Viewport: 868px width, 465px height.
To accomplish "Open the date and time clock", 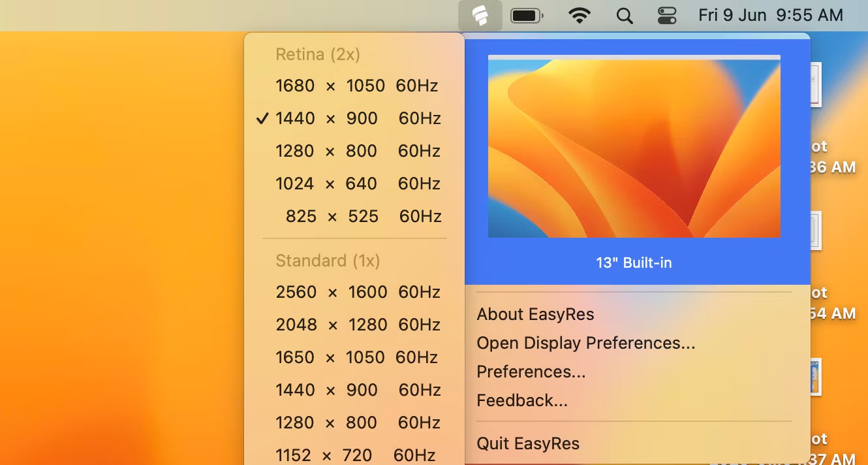I will (x=771, y=16).
